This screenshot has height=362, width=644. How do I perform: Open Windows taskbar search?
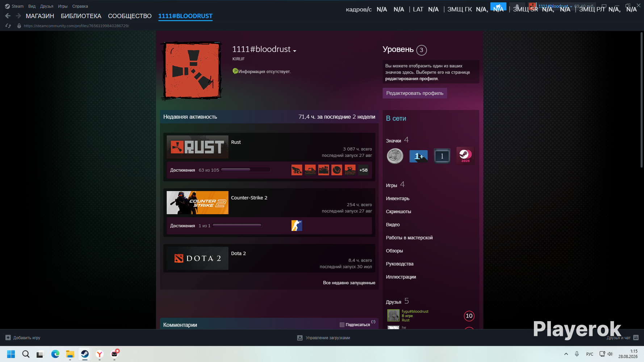[26, 354]
